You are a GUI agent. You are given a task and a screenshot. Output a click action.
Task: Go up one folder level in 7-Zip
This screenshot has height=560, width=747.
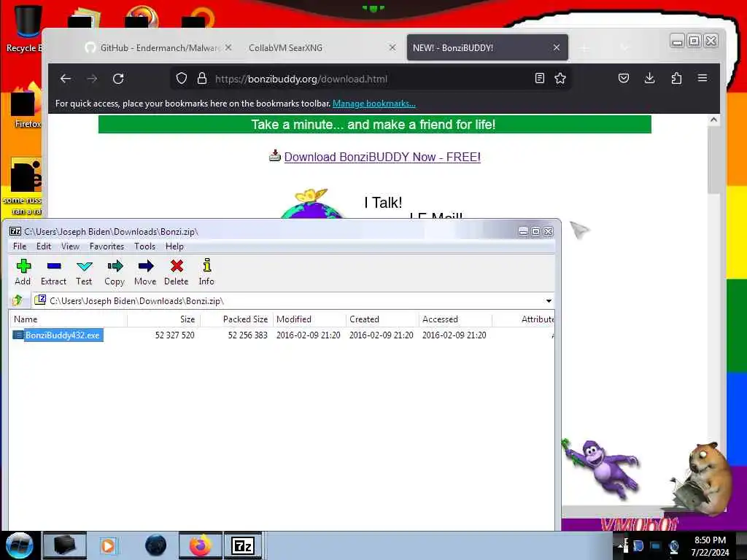(18, 300)
